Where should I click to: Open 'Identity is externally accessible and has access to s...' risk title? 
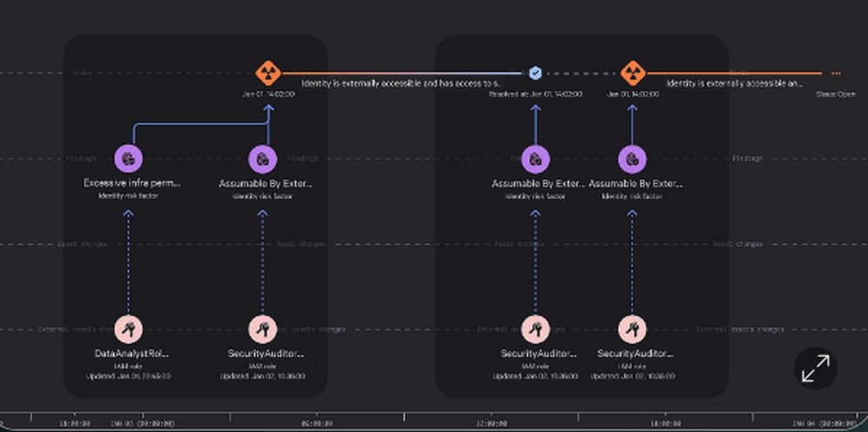403,83
